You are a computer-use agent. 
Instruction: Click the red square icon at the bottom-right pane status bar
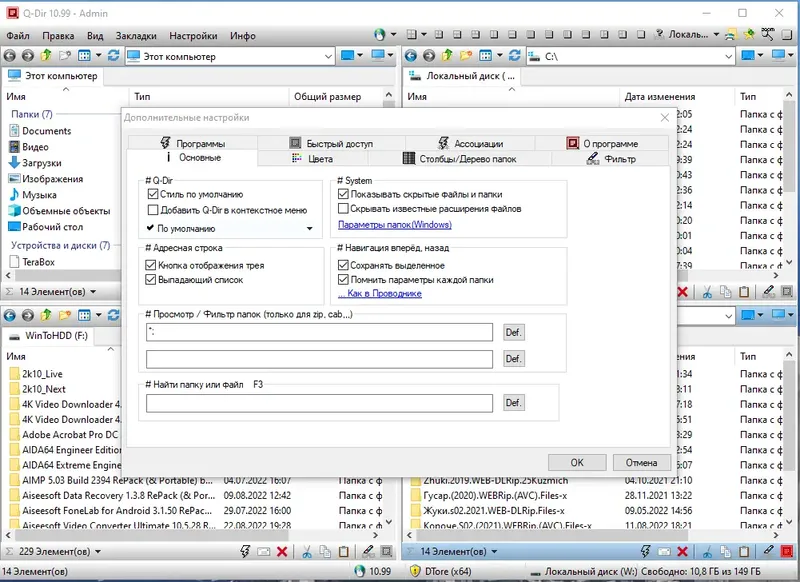pos(787,551)
